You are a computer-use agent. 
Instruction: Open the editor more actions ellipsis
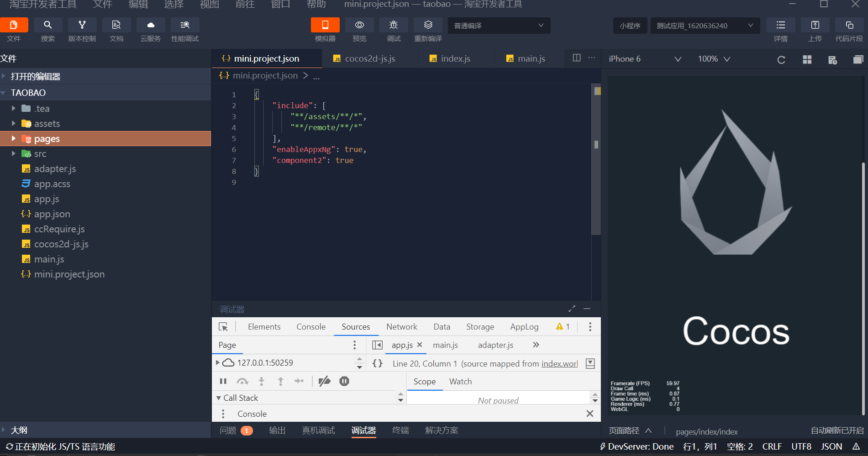(592, 58)
